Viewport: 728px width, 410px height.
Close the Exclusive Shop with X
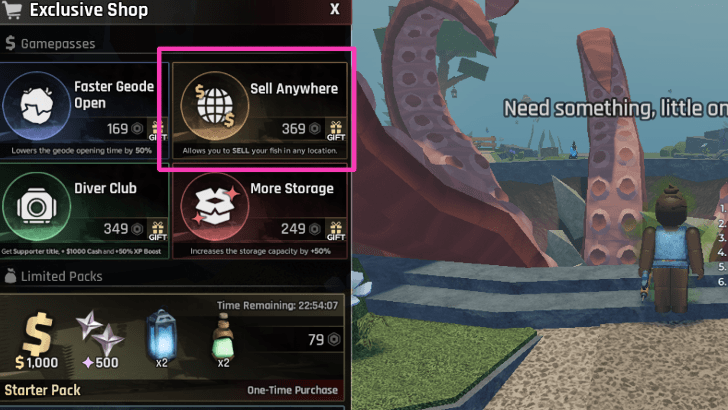coord(335,9)
